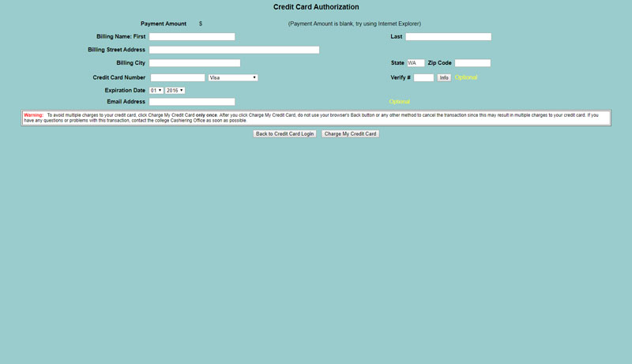The width and height of the screenshot is (632, 364).
Task: Click the Billing Street Address label
Action: pos(116,50)
